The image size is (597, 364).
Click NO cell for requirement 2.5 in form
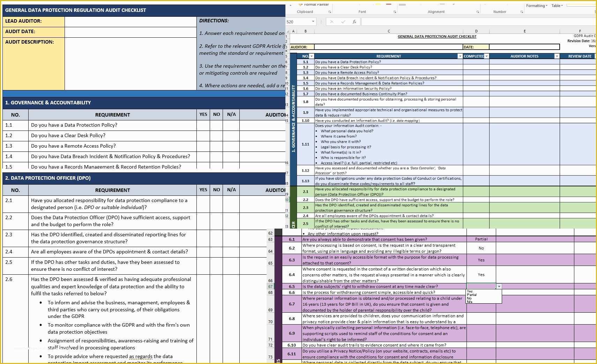[216, 266]
